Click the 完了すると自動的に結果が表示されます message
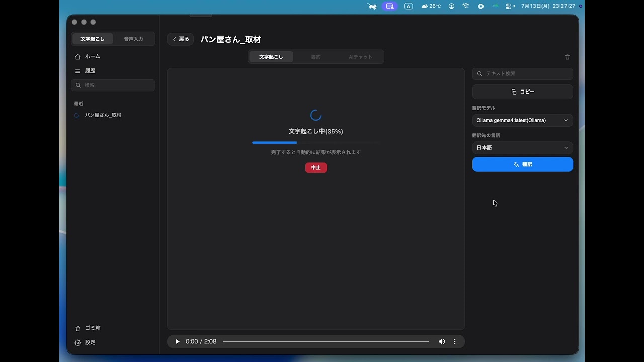The width and height of the screenshot is (644, 362). click(x=316, y=152)
